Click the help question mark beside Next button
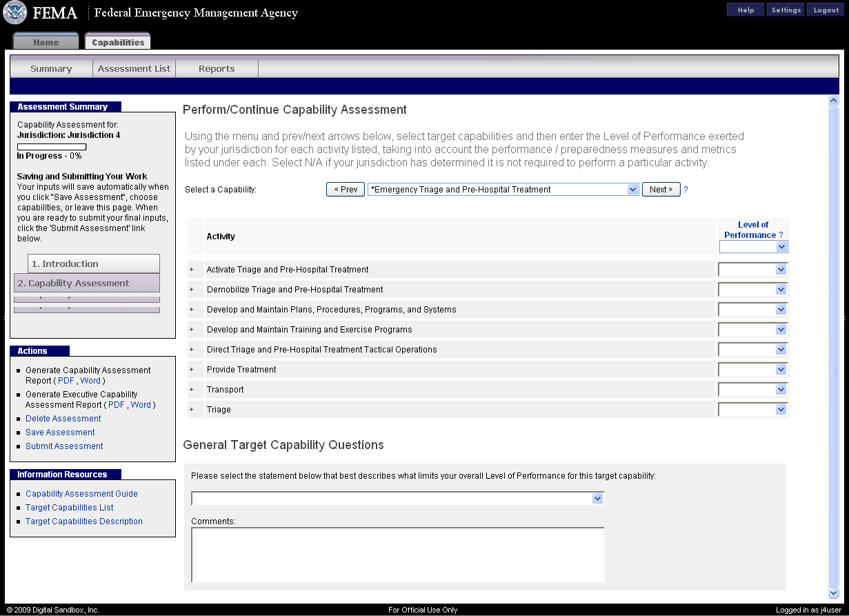 [686, 190]
